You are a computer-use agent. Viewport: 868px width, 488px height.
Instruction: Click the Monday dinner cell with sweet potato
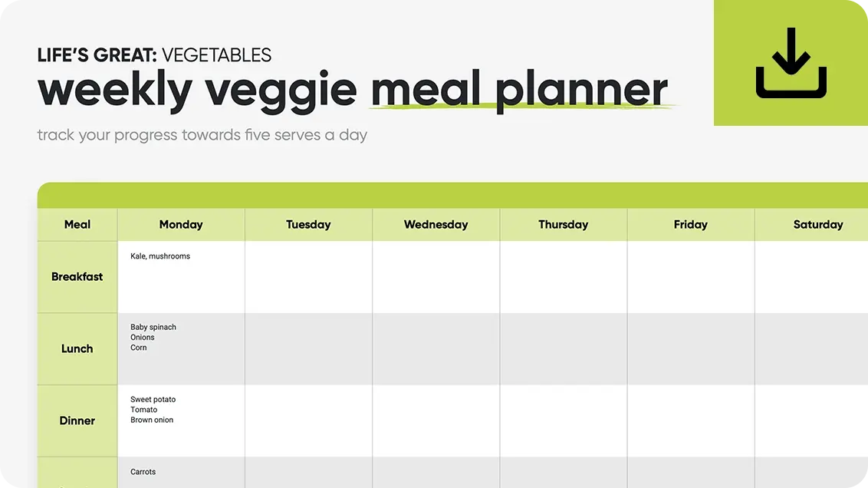pos(181,421)
